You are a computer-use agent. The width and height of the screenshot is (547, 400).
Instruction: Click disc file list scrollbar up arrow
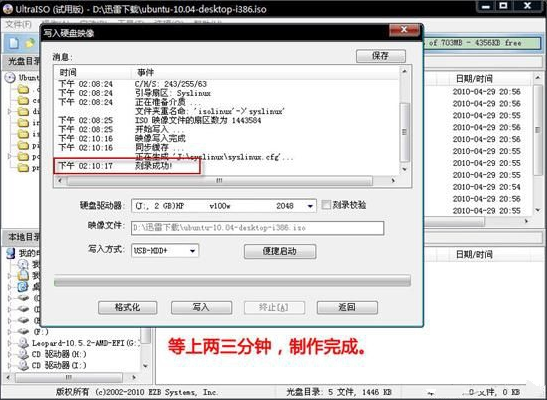click(538, 79)
